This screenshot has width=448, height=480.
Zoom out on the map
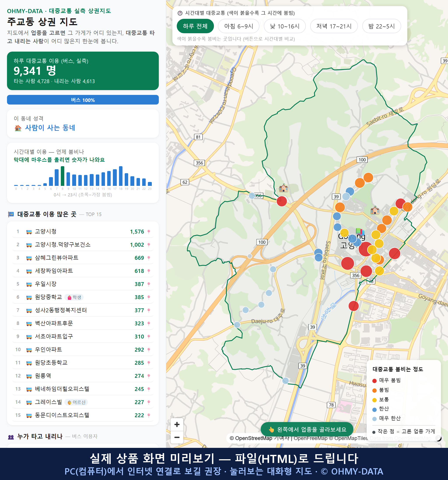point(177,437)
